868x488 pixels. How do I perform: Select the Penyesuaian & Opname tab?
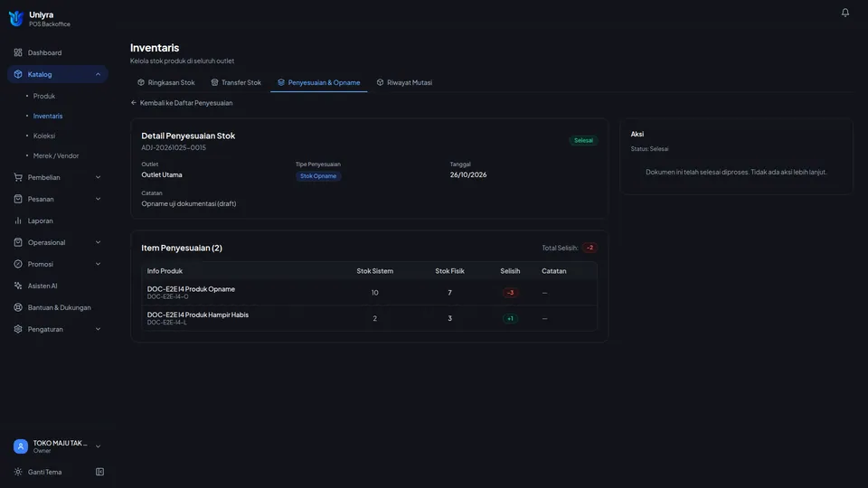[x=319, y=82]
